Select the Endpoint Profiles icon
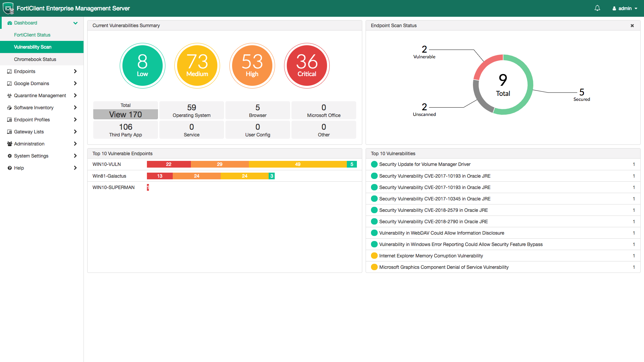 tap(9, 120)
